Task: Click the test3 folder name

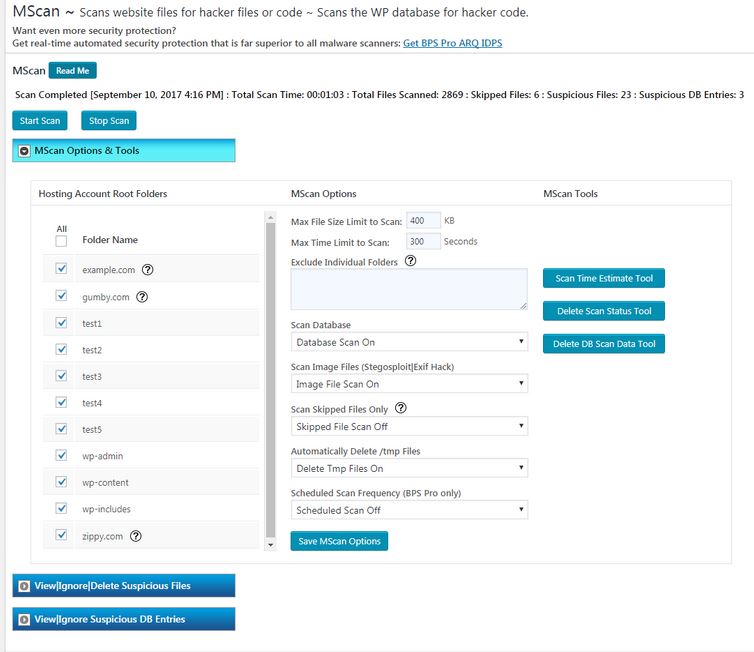Action: 92,376
